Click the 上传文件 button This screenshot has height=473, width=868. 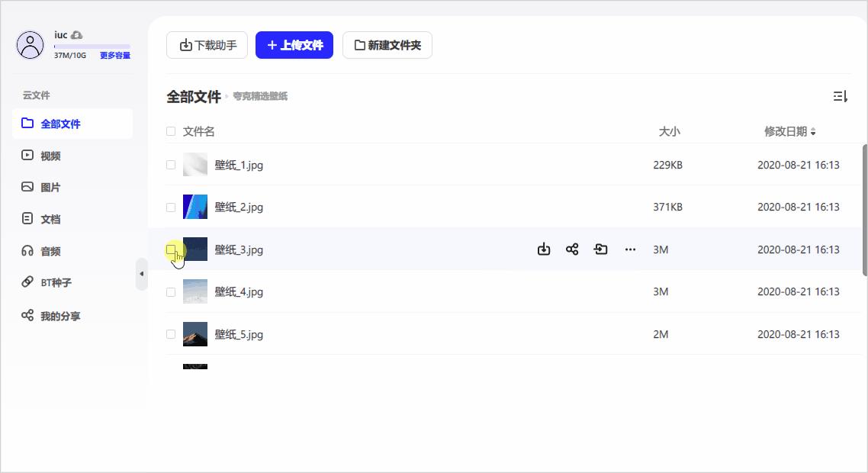pos(294,45)
